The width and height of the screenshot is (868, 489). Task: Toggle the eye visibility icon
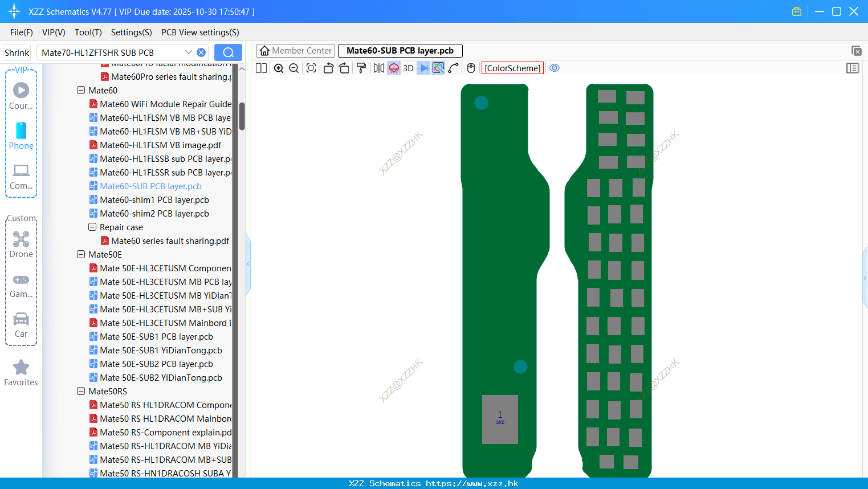point(555,68)
